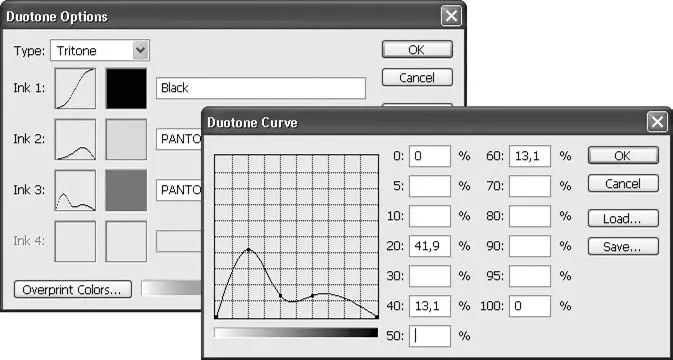This screenshot has height=360, width=673.
Task: Click the 20% field showing 41,9
Action: 430,246
